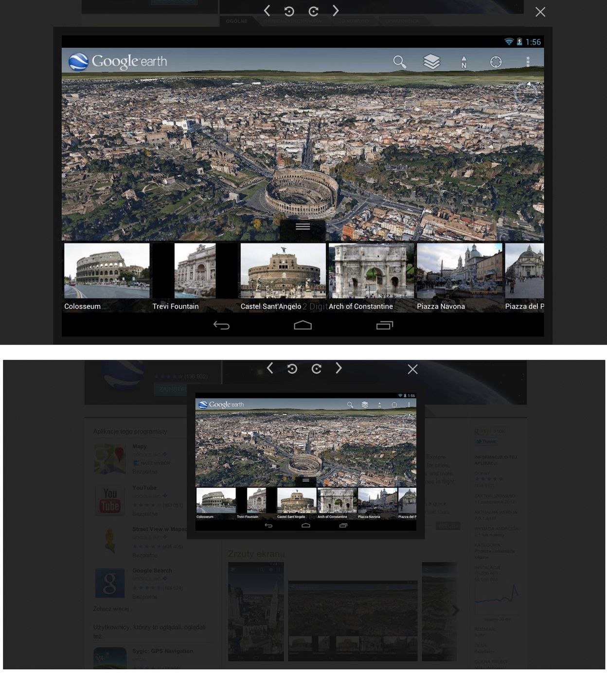
Task: Tap the north-up compass arrow in large view
Action: (464, 62)
